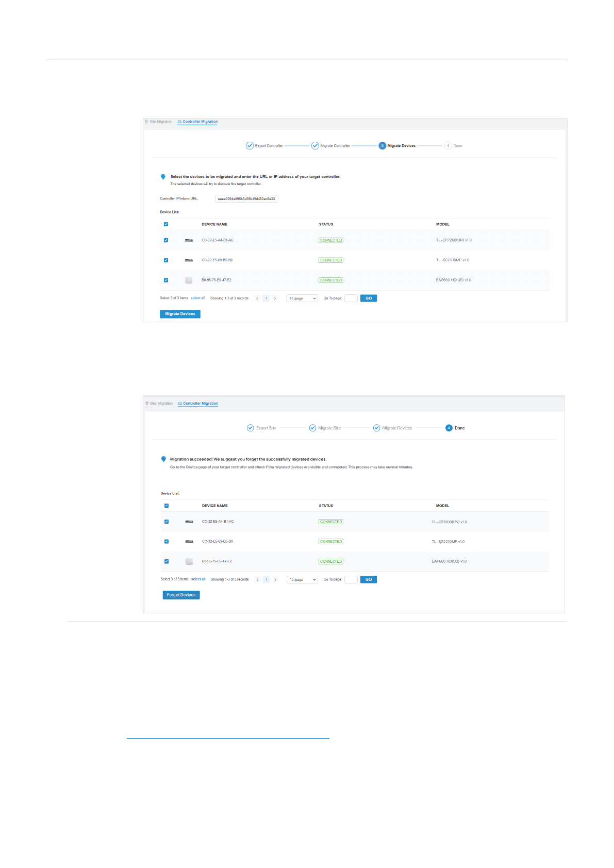The height and width of the screenshot is (868, 614).
Task: Click 'select all' link above Migrate Devices button
Action: 198,298
